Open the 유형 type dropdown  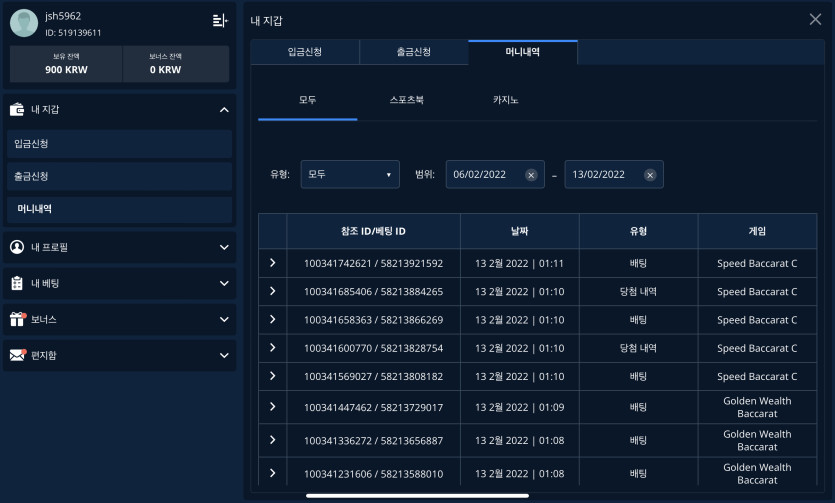point(350,174)
